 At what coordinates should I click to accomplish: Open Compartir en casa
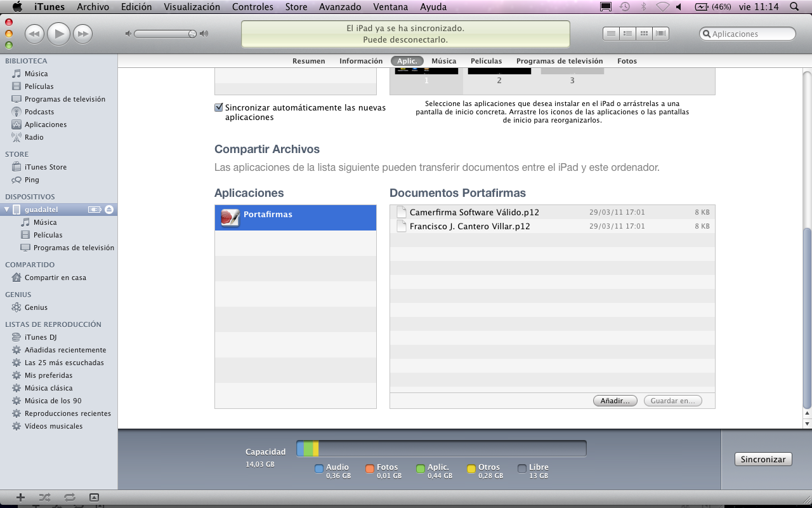pos(55,277)
